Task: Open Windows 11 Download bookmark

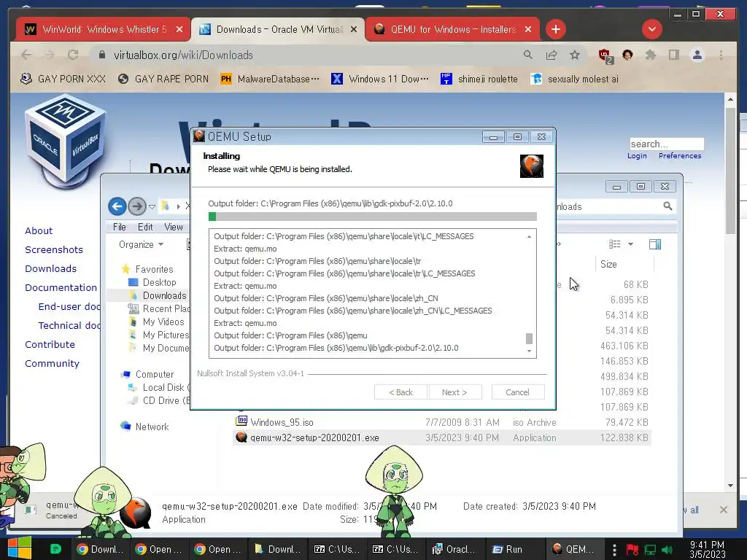Action: 380,79
